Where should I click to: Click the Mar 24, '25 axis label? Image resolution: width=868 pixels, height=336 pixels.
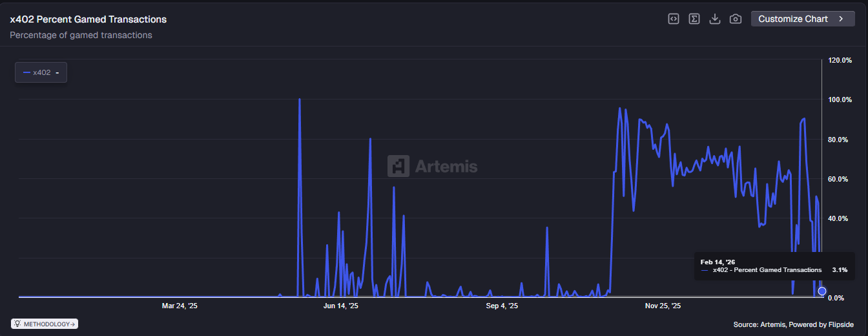pyautogui.click(x=180, y=306)
